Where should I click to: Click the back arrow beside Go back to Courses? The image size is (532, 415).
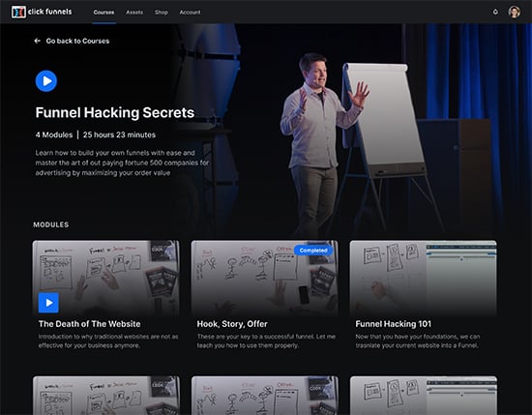[37, 41]
